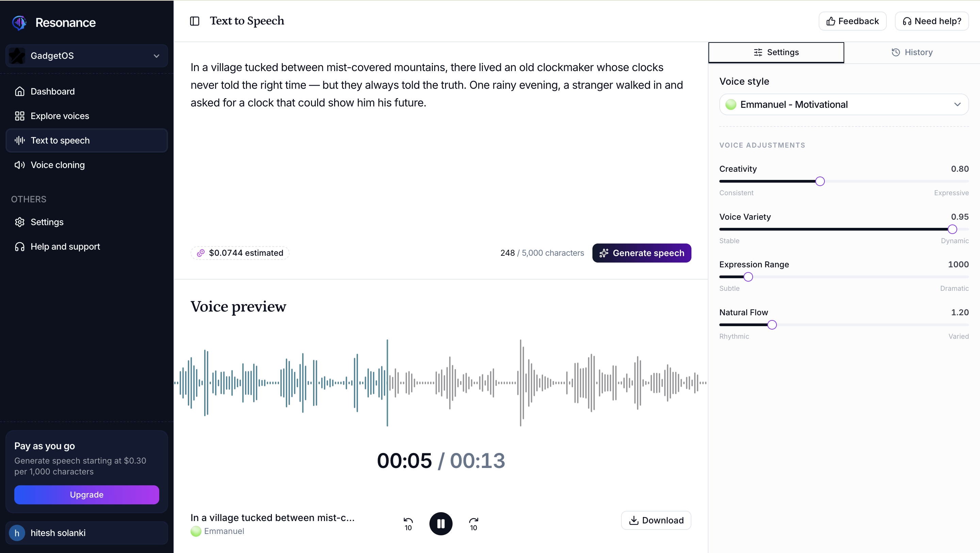Open hitesh solanki account menu
This screenshot has height=553, width=980.
coord(87,533)
